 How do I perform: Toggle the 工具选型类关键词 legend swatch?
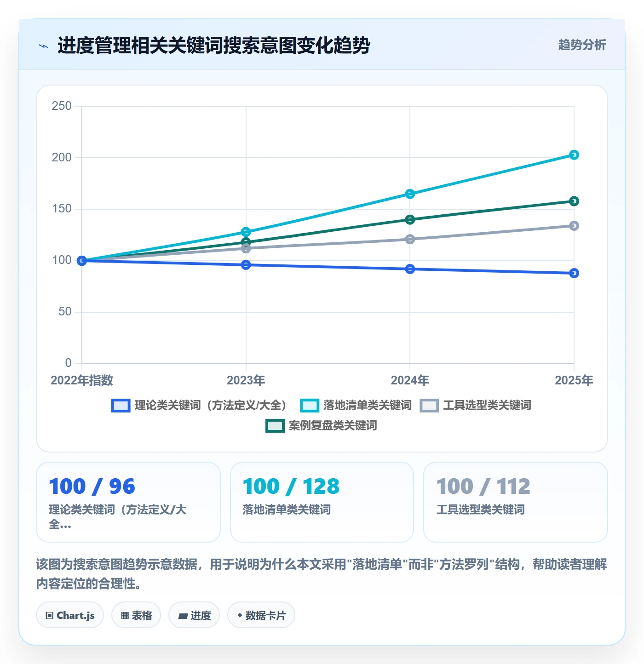[x=429, y=406]
